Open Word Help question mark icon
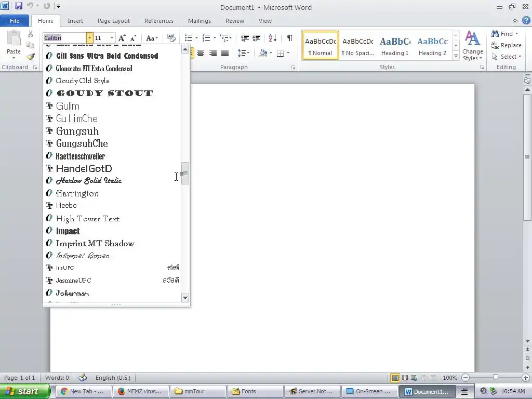The height and width of the screenshot is (399, 532). click(x=526, y=20)
